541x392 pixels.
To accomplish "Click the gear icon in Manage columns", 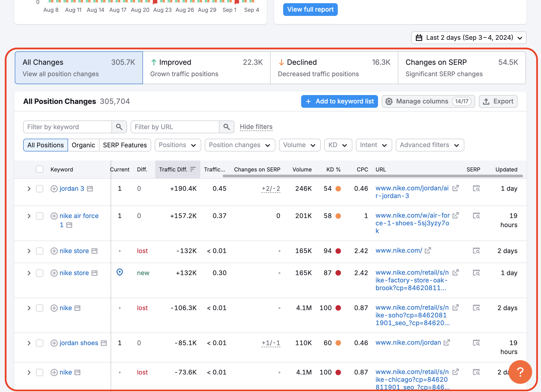I will [389, 101].
